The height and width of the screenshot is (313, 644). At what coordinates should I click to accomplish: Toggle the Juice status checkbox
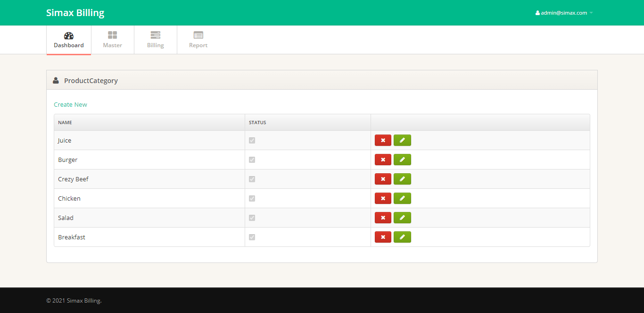click(x=252, y=140)
